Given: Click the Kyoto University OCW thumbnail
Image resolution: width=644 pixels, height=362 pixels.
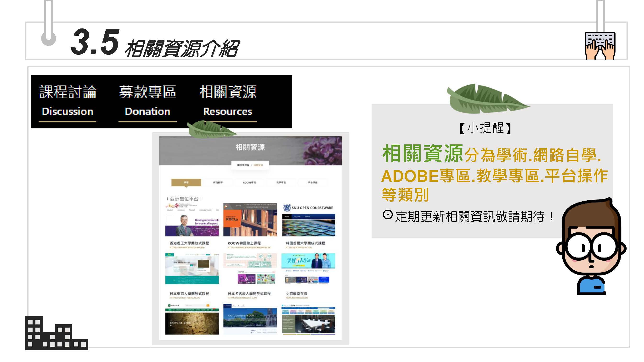Looking at the screenshot, I should point(250,319).
